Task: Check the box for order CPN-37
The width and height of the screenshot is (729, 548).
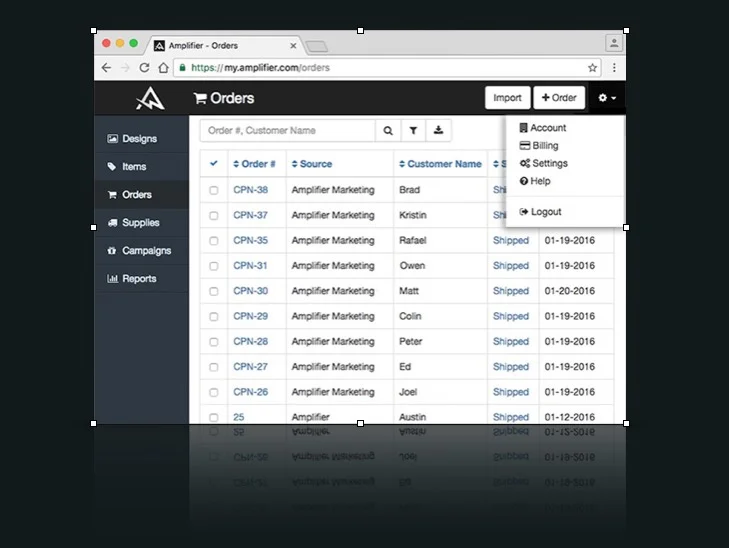Action: 213,215
